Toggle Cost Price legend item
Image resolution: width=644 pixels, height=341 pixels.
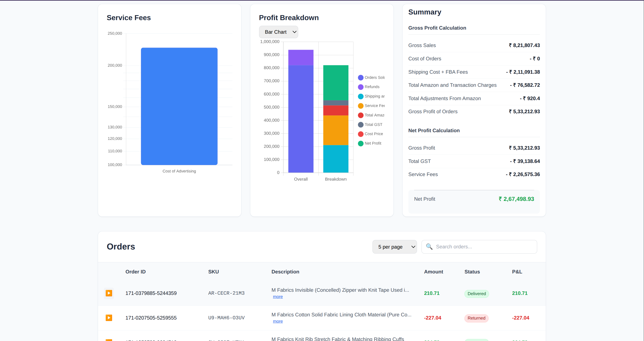370,134
